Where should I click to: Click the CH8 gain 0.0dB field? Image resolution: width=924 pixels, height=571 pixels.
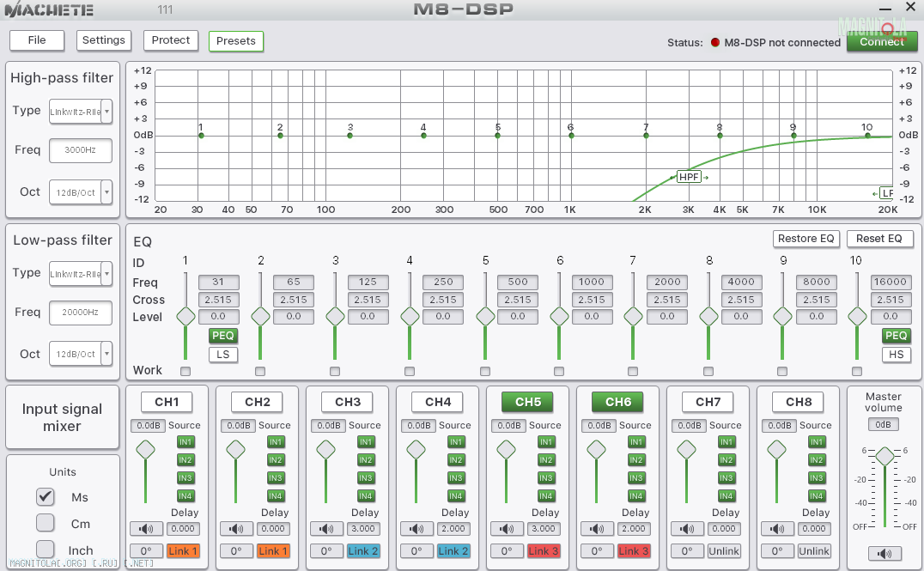click(779, 425)
